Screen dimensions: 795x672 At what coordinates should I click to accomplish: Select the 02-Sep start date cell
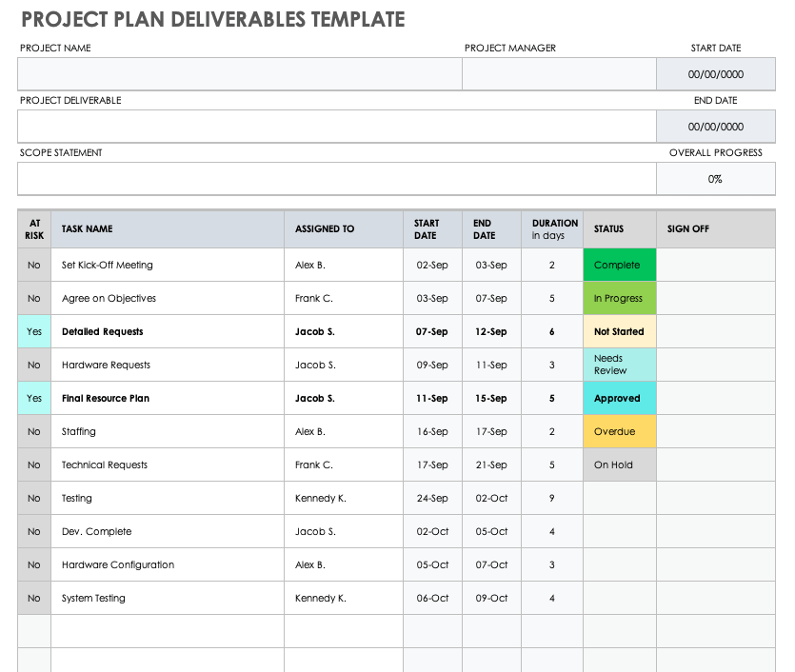click(x=432, y=265)
